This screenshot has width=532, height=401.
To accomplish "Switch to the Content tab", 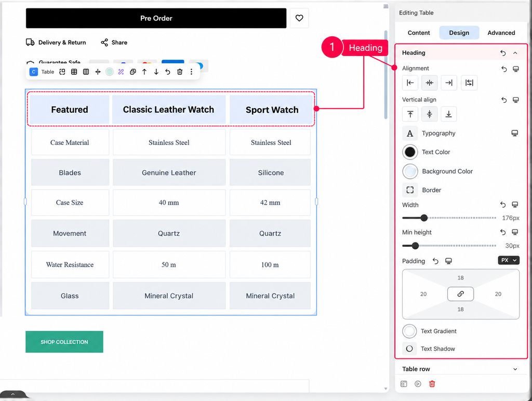I will (419, 33).
